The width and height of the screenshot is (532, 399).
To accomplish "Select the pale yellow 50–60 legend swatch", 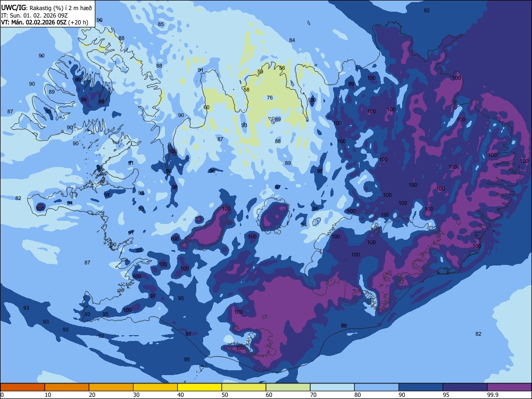I will 244,387.
